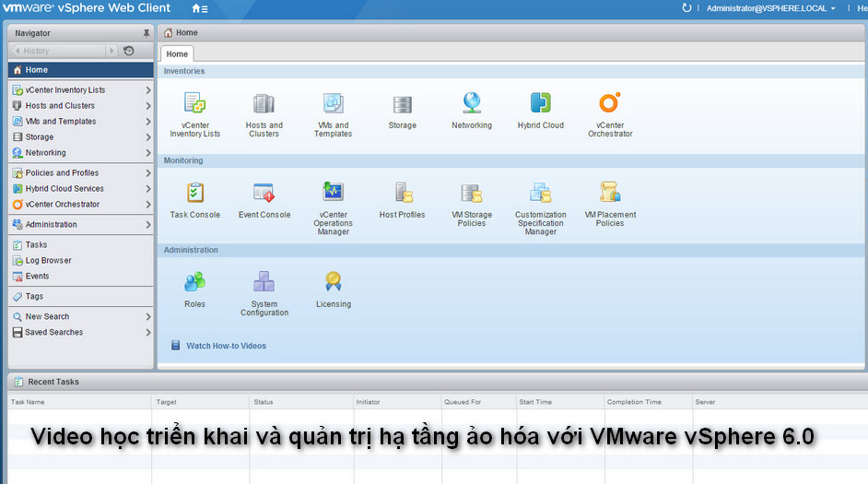
Task: Click the history clock icon in Navigator
Action: click(129, 51)
